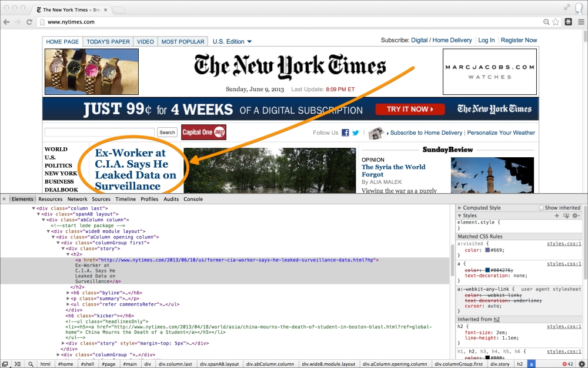Reload the page with the refresh icon
The image size is (588, 368).
click(29, 22)
